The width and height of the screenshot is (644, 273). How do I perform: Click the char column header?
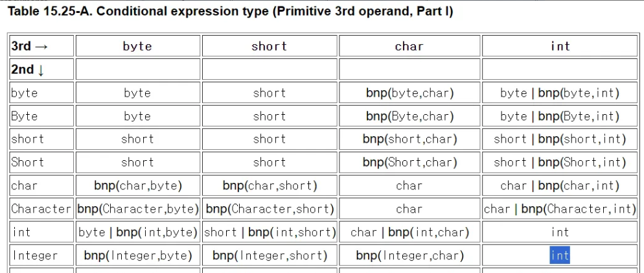409,45
